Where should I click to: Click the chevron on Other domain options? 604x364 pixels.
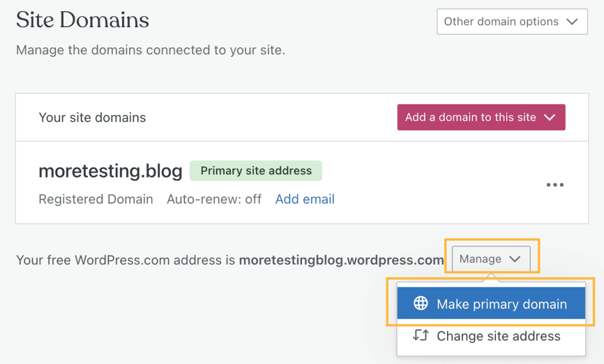pyautogui.click(x=572, y=22)
